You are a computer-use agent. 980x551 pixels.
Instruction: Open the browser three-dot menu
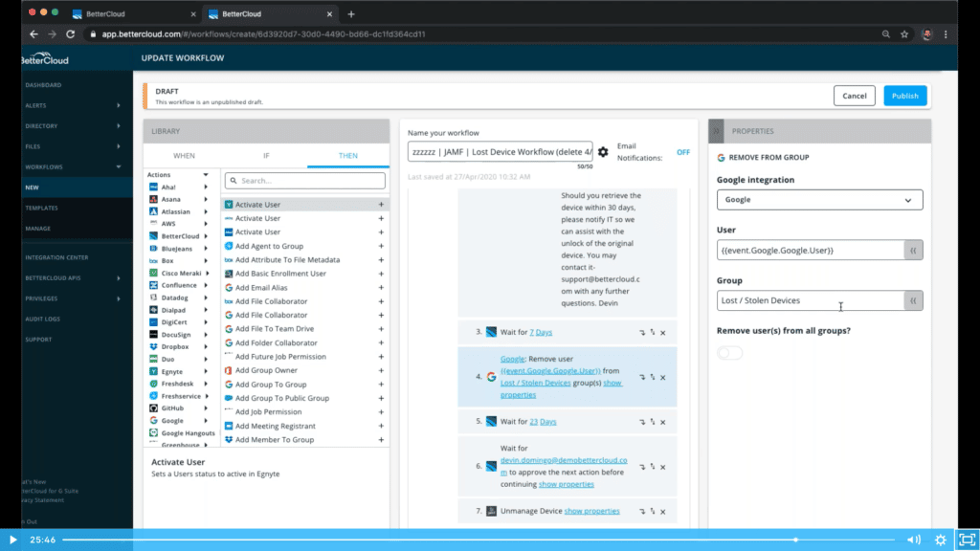pyautogui.click(x=946, y=34)
